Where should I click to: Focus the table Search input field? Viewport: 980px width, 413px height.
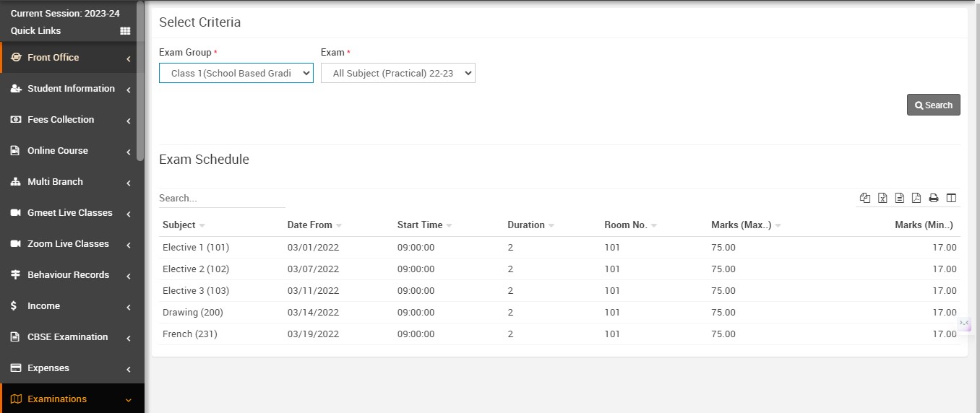[222, 198]
